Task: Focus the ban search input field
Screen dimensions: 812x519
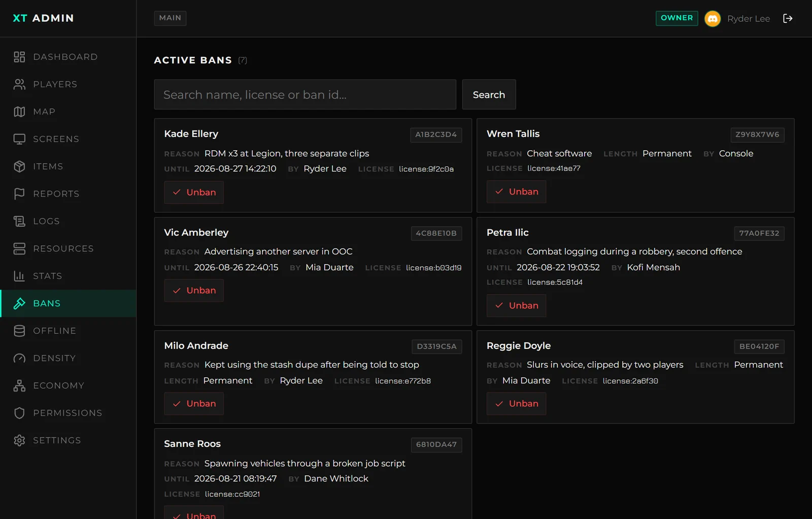Action: point(305,94)
